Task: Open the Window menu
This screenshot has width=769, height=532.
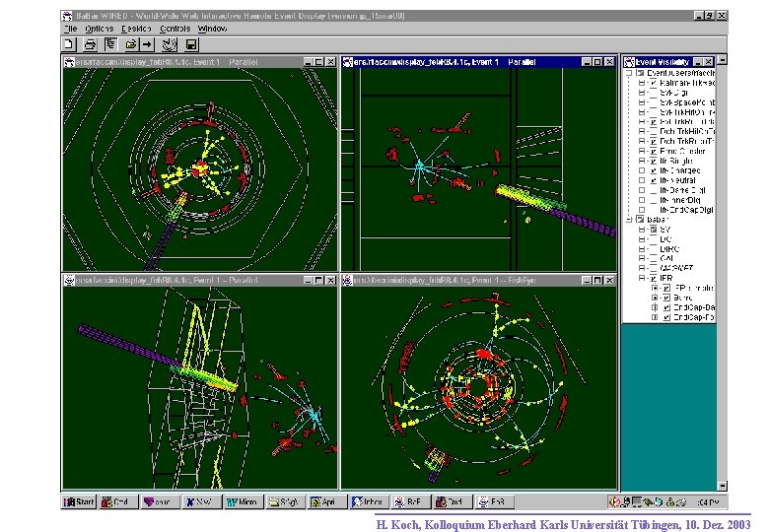Action: pos(212,29)
